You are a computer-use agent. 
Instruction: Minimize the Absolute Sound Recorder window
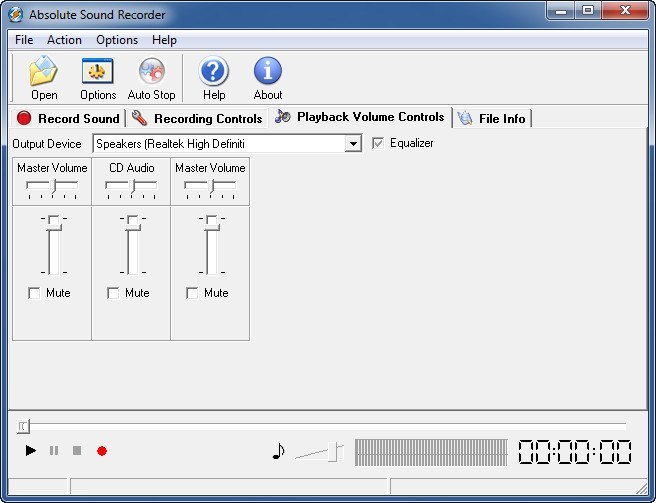(x=561, y=10)
